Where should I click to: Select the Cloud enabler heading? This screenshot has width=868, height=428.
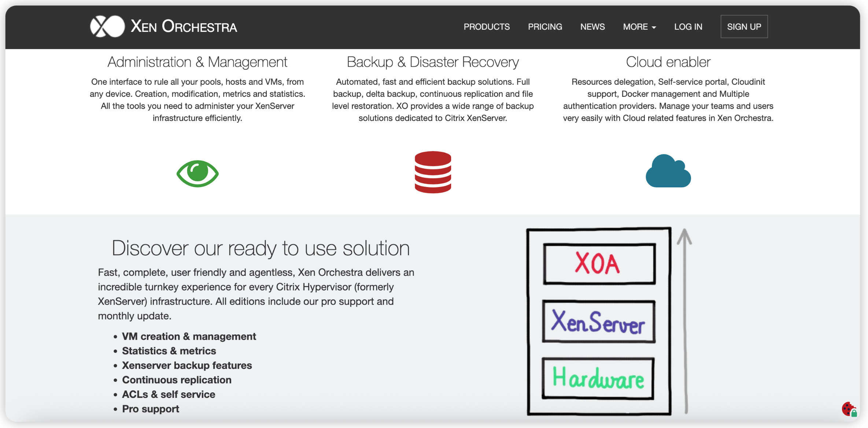tap(668, 62)
